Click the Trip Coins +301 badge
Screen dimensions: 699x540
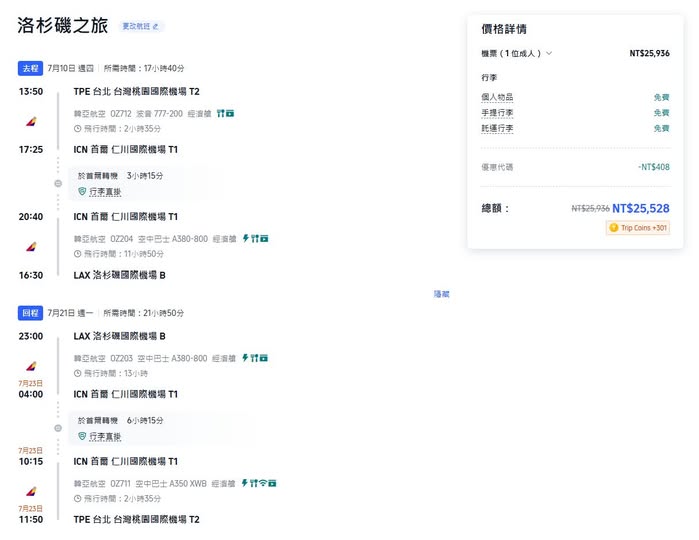click(638, 228)
